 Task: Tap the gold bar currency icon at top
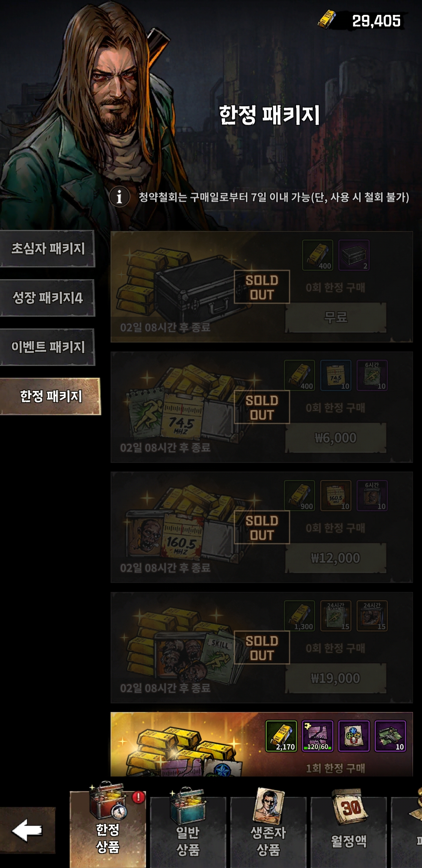tap(327, 20)
